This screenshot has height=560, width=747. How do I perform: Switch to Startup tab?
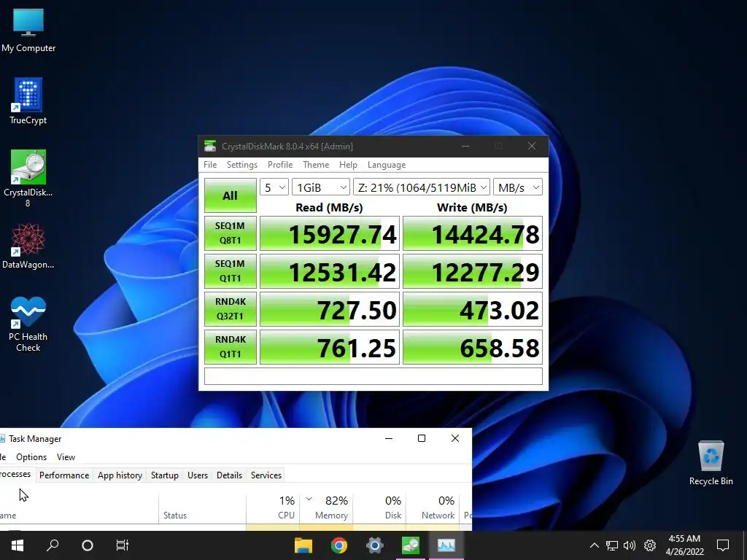click(165, 475)
